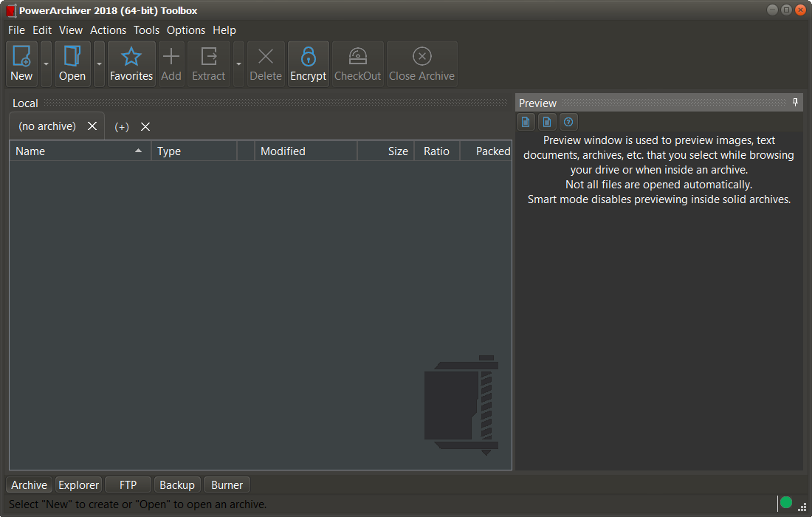Viewport: 812px width, 517px height.
Task: Click the status bar hint text
Action: [x=138, y=504]
